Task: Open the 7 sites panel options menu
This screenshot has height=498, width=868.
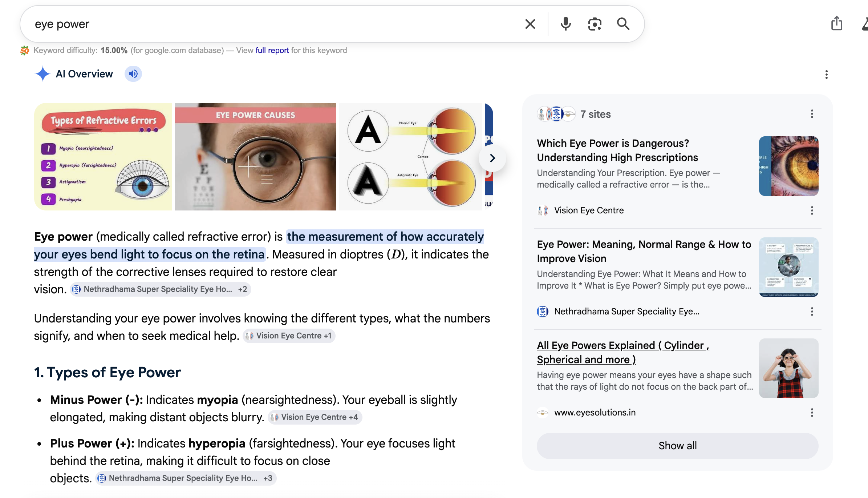Action: click(812, 114)
